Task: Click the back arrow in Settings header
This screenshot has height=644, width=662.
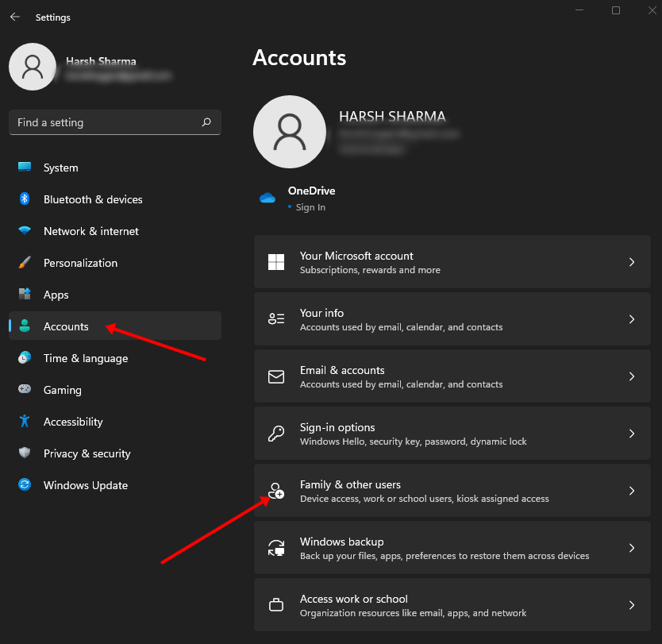Action: (x=15, y=17)
